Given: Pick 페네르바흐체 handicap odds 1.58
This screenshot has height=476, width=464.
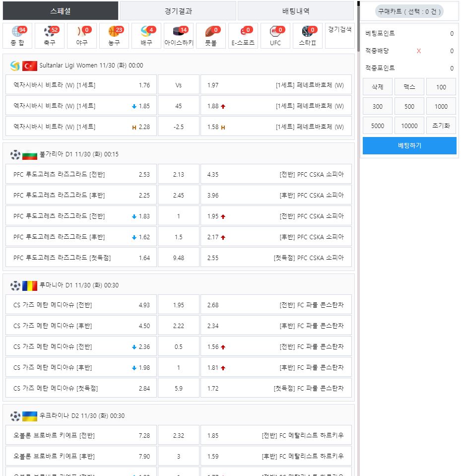Looking at the screenshot, I should pyautogui.click(x=276, y=127).
